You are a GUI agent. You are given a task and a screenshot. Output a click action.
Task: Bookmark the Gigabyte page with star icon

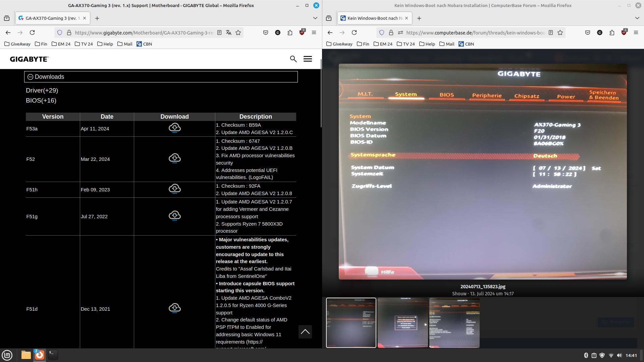click(x=238, y=33)
